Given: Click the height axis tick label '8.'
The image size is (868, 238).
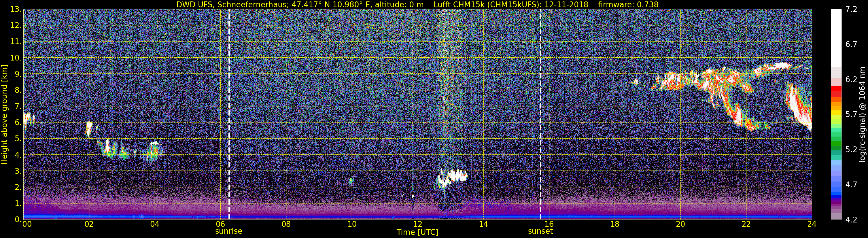Looking at the screenshot, I should coord(18,90).
